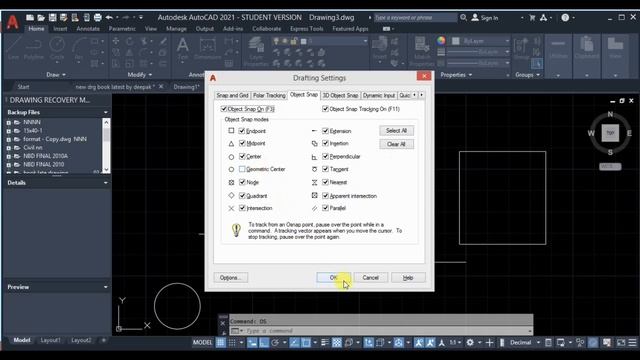Open the Dynamic Input tab
The width and height of the screenshot is (640, 360).
click(x=379, y=95)
